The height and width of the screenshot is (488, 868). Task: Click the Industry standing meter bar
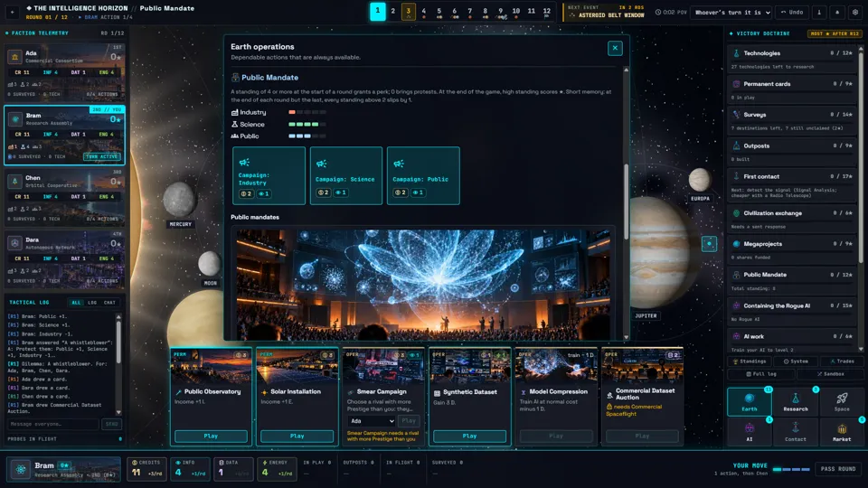point(307,112)
